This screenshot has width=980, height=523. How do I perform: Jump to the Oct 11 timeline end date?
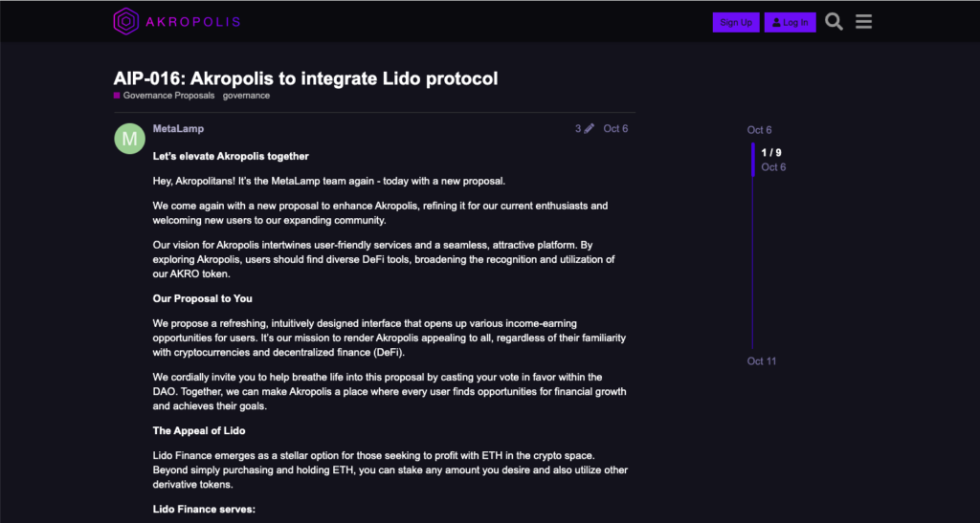click(762, 361)
